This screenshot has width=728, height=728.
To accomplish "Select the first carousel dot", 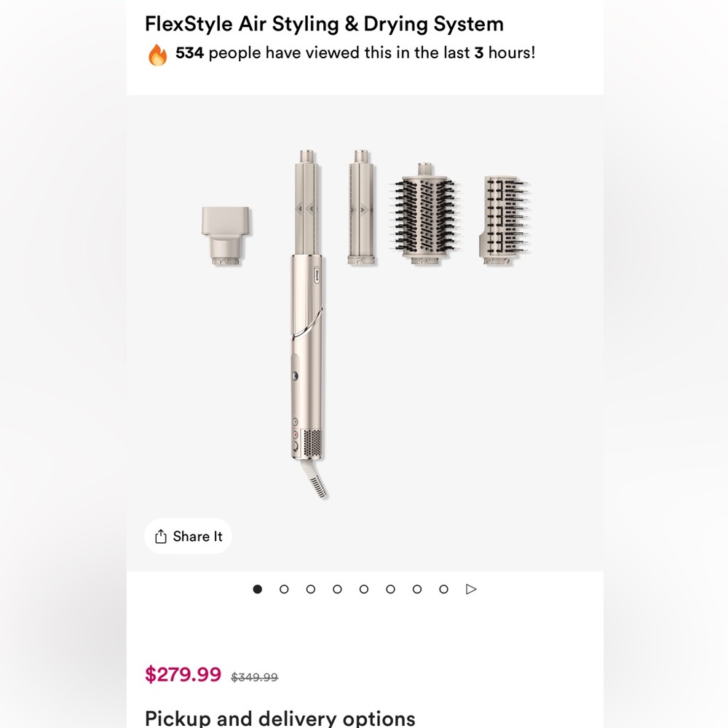I will (257, 588).
